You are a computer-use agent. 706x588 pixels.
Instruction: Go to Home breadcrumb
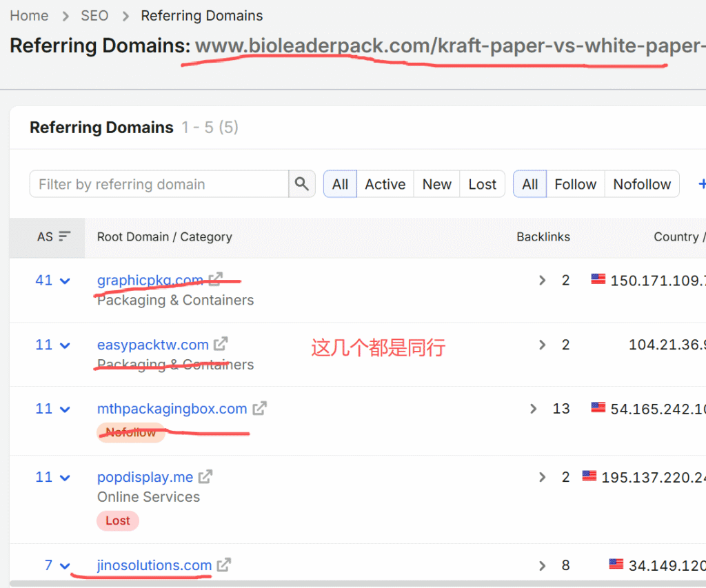coord(29,16)
